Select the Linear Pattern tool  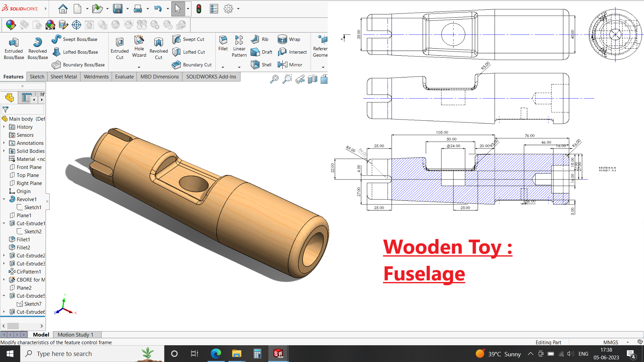coord(239,46)
